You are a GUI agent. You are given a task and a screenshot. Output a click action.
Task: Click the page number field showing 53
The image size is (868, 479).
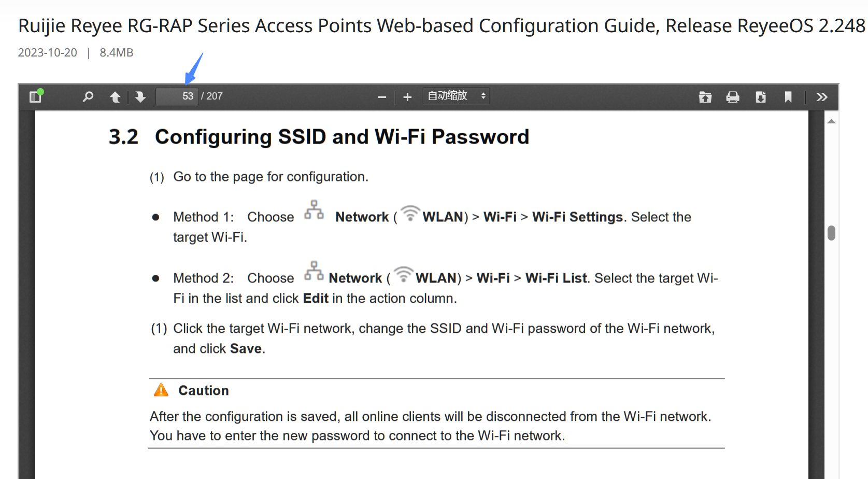click(177, 96)
